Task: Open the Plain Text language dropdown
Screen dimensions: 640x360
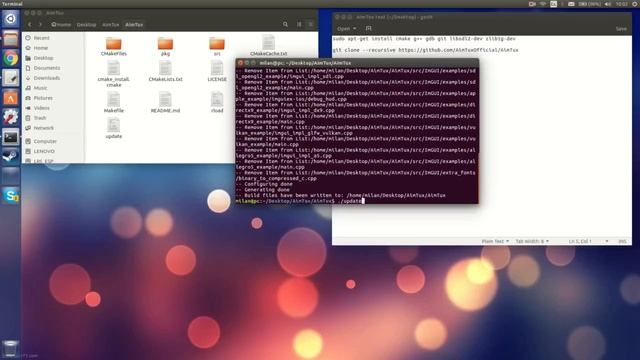Action: coord(495,241)
